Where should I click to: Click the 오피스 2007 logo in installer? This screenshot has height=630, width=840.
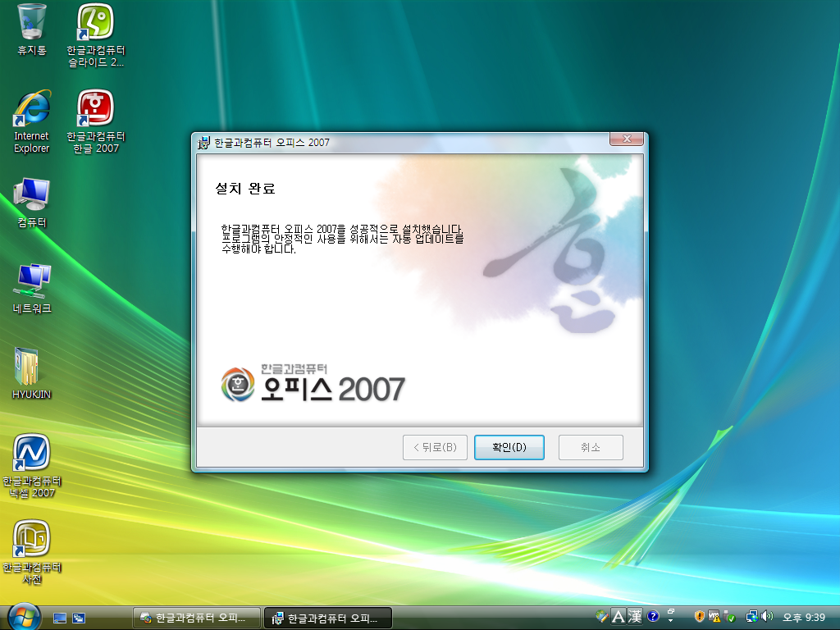[313, 383]
